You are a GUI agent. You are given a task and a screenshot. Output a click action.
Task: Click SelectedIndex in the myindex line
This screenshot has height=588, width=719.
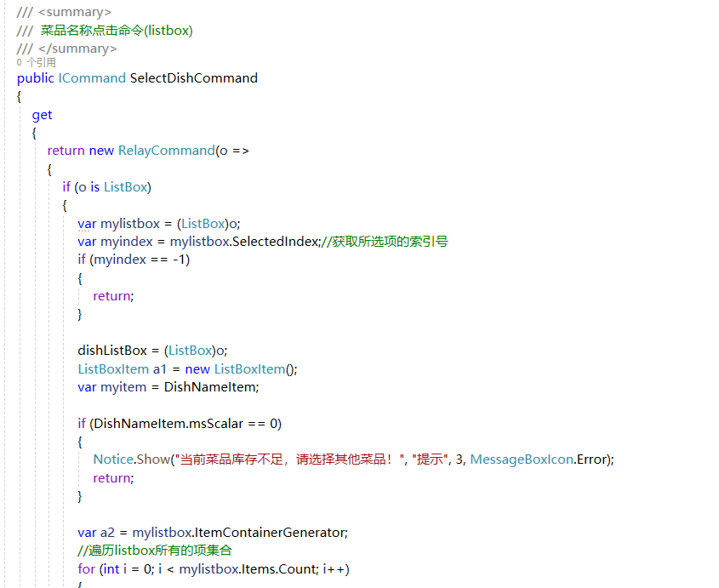click(x=275, y=242)
